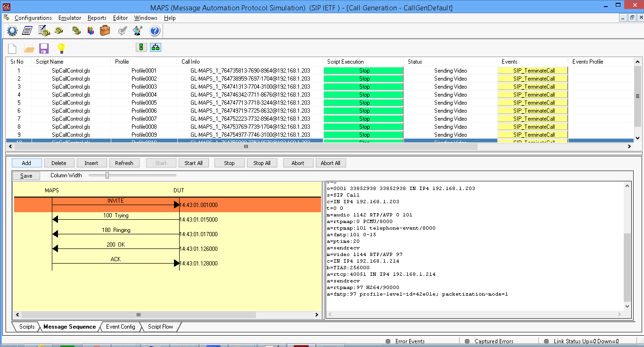644x347 pixels.
Task: Click the Events Profile column header
Action: pyautogui.click(x=601, y=62)
